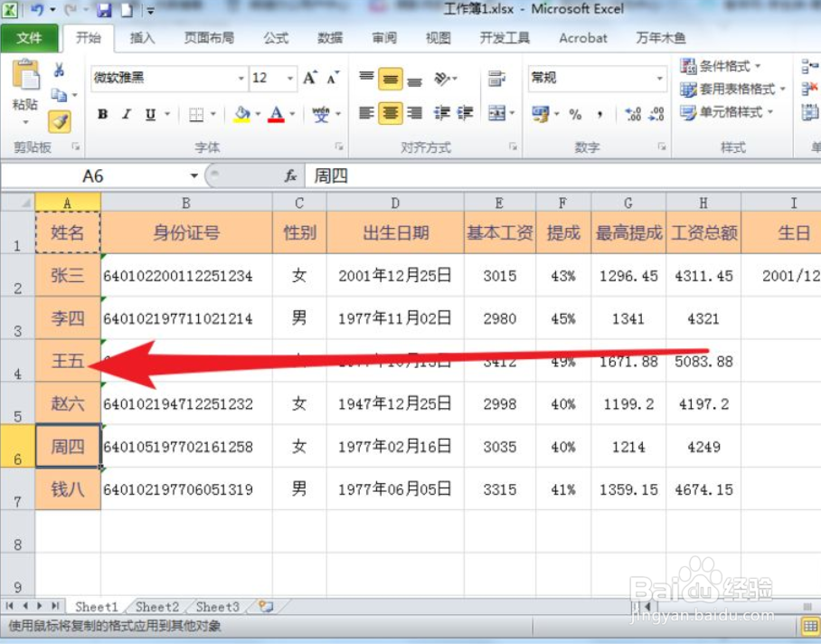The height and width of the screenshot is (644, 821).
Task: Click the first sheet navigation arrow
Action: tap(9, 606)
